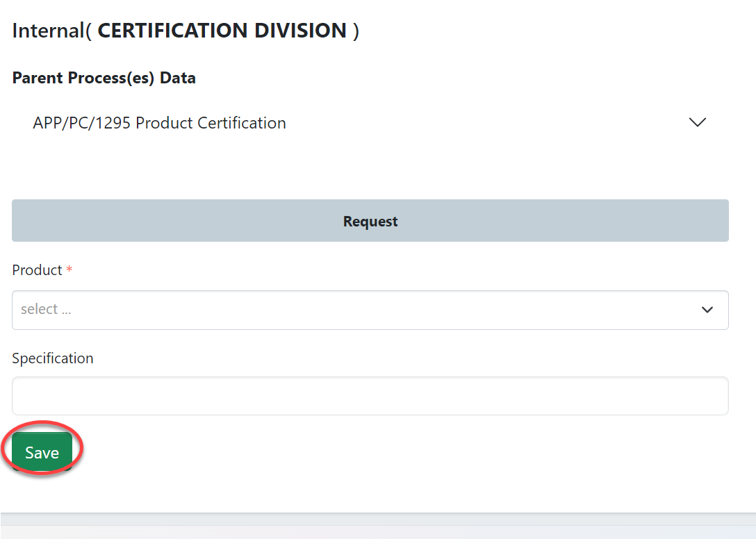The height and width of the screenshot is (539, 756).
Task: Click the 'Request' text in gray bar
Action: point(370,222)
